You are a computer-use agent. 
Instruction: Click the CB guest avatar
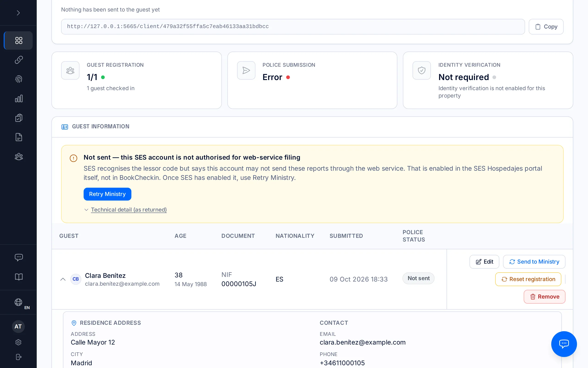(76, 279)
